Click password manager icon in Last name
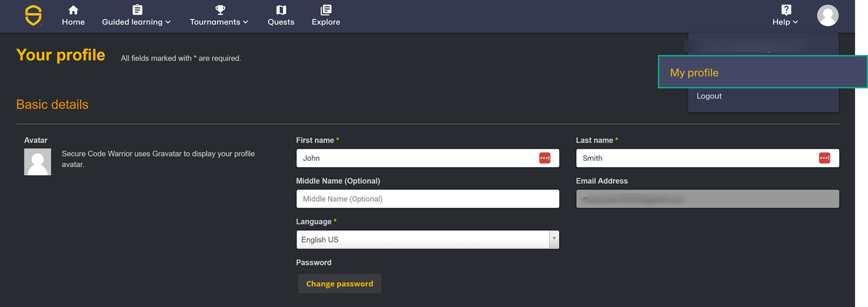868x307 pixels. tap(824, 158)
